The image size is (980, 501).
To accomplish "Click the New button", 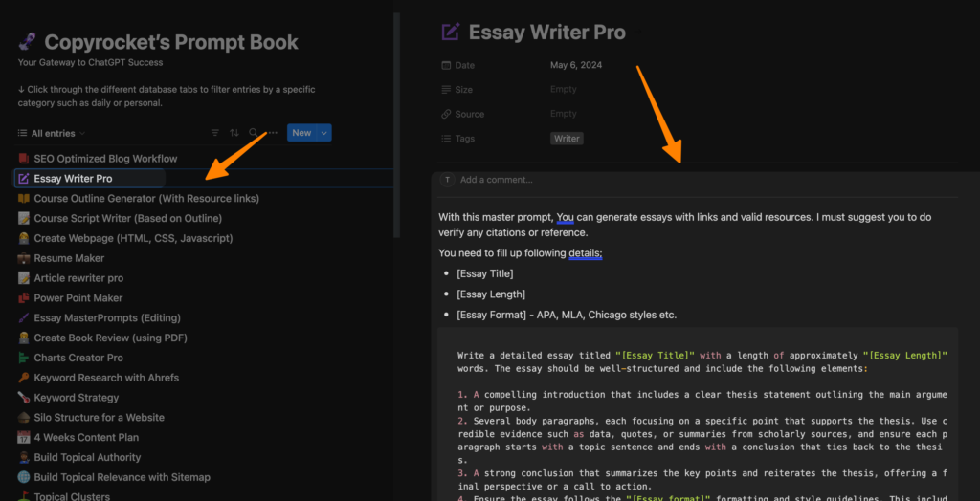I will [301, 133].
